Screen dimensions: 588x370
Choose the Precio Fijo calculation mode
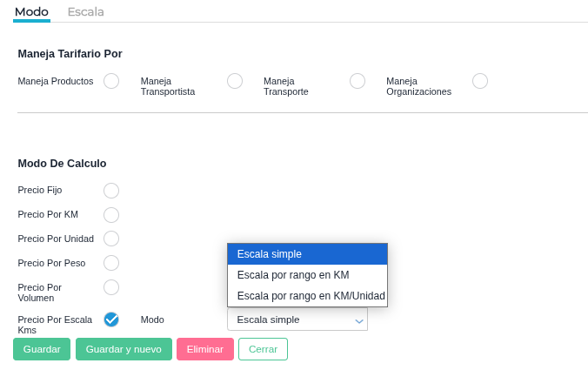[111, 191]
